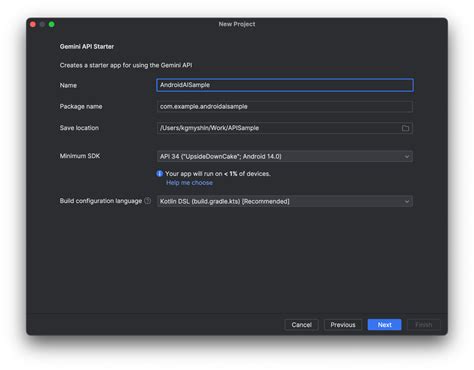This screenshot has width=474, height=370.
Task: Close the window with the red button
Action: coord(33,24)
